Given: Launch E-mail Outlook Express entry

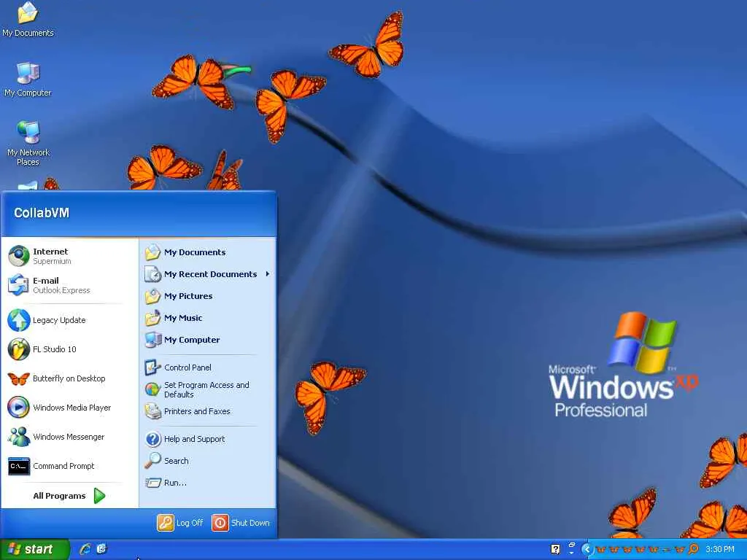Looking at the screenshot, I should (69, 285).
